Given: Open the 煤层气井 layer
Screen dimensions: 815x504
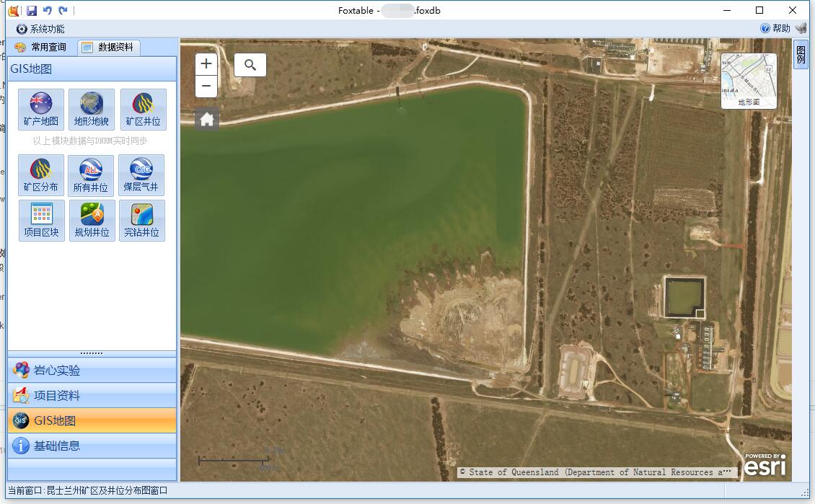Looking at the screenshot, I should pyautogui.click(x=141, y=175).
